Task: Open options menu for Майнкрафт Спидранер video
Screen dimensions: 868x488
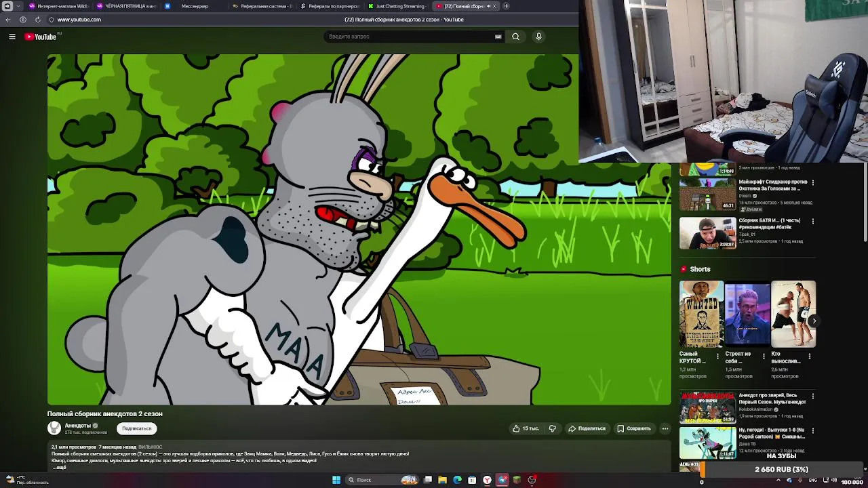Action: coord(813,182)
